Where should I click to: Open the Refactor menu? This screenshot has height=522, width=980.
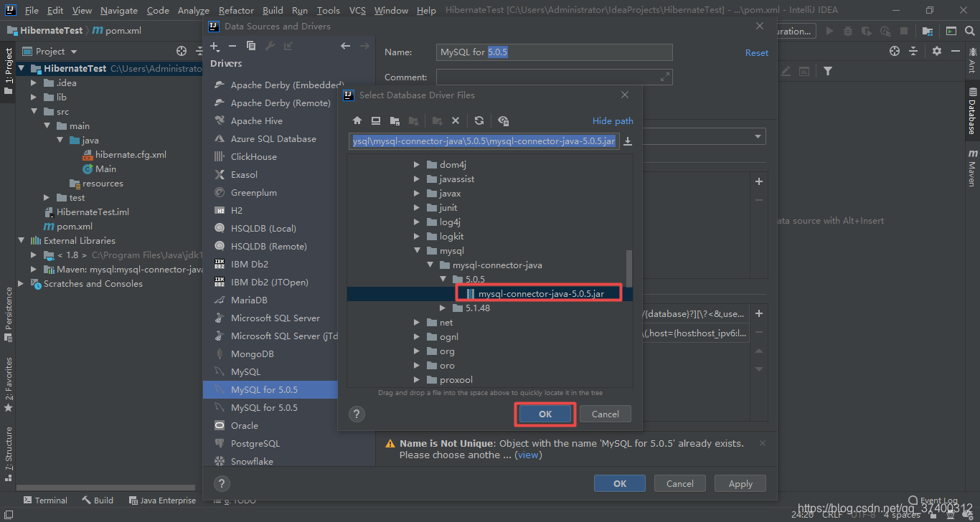pos(236,10)
